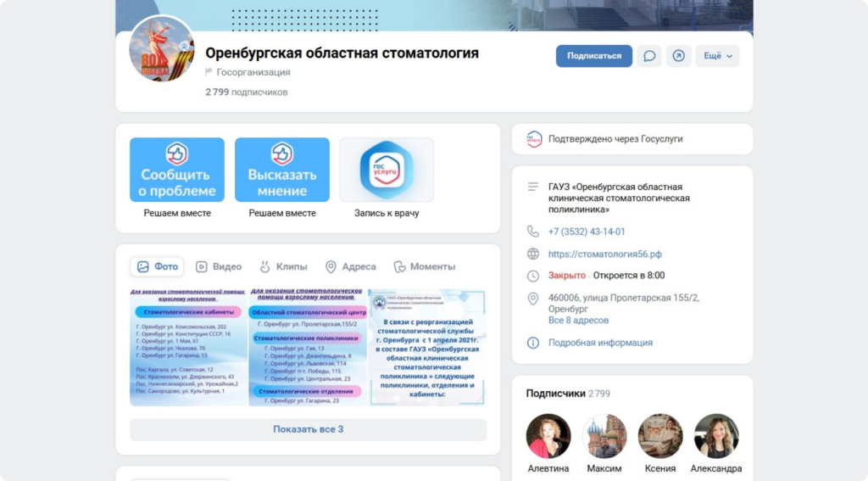Open Госуслуги Запись к врачу tile

coord(387,170)
